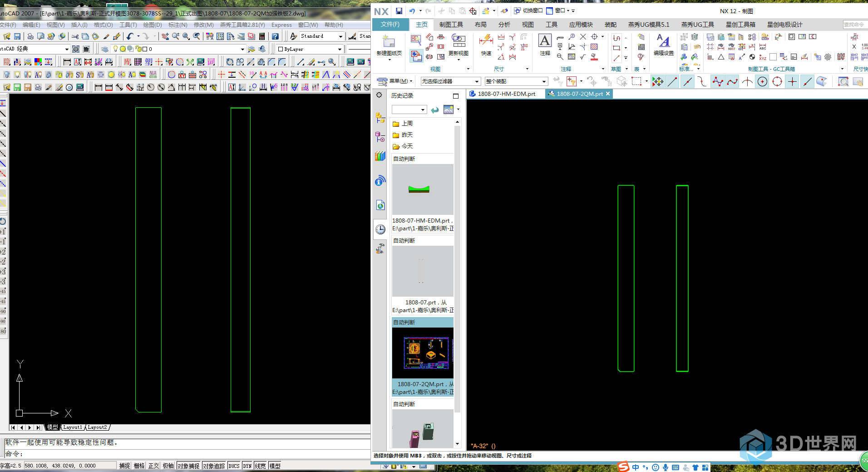Click AutoCAD workspace settings gear icon
Image resolution: width=868 pixels, height=472 pixels.
76,49
